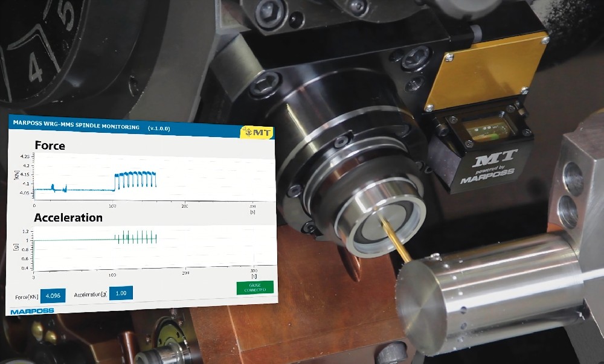Click the '[KN]' axis unit label

(16, 175)
